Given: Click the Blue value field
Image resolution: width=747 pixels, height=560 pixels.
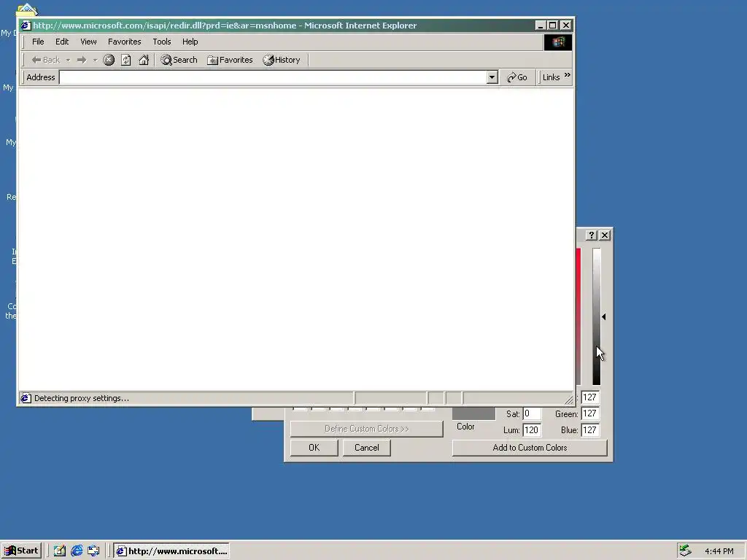Looking at the screenshot, I should point(589,430).
